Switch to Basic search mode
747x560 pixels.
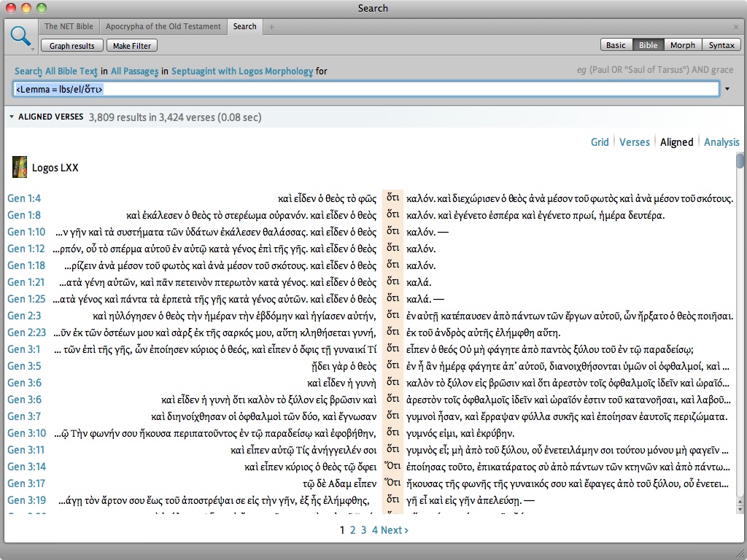tap(616, 45)
